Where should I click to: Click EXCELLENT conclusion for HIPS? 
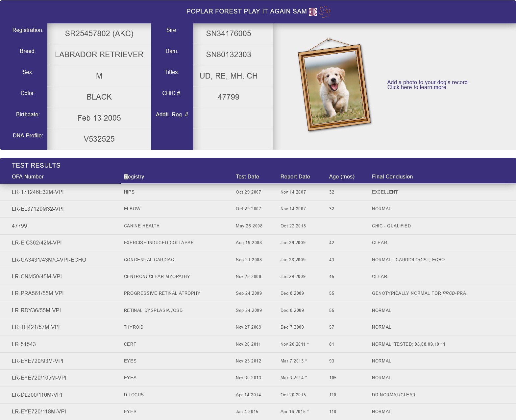click(x=385, y=192)
